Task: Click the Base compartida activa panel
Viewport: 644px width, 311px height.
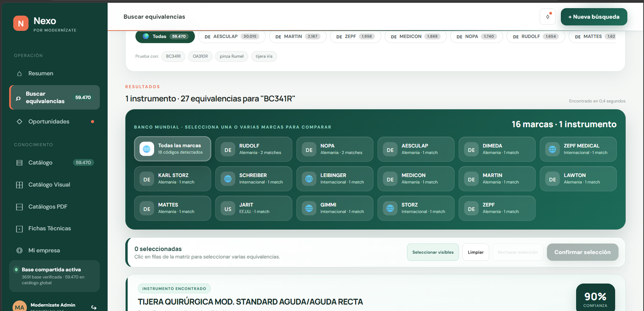Action: tap(54, 276)
